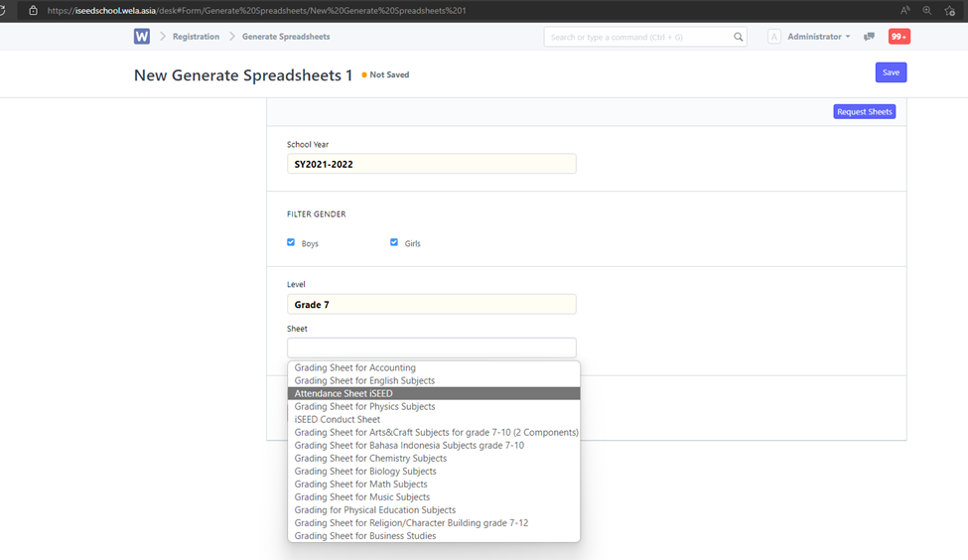The image size is (968, 560).
Task: Uncheck the Girls gender checkbox
Action: tap(394, 242)
